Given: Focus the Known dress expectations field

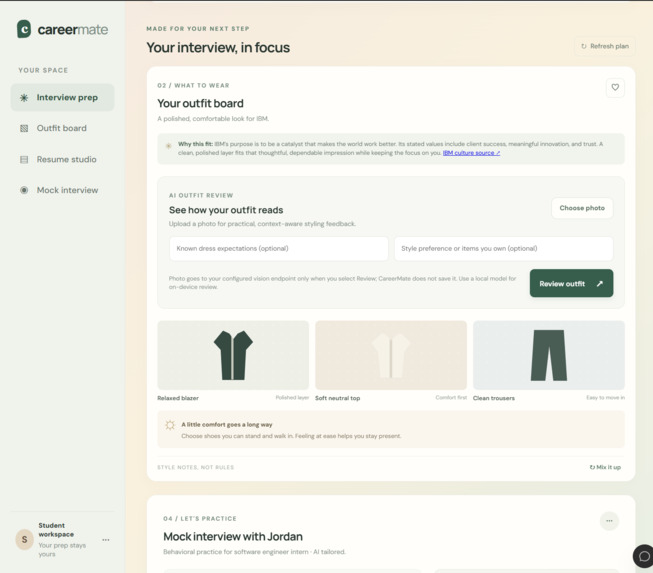Looking at the screenshot, I should coord(279,249).
